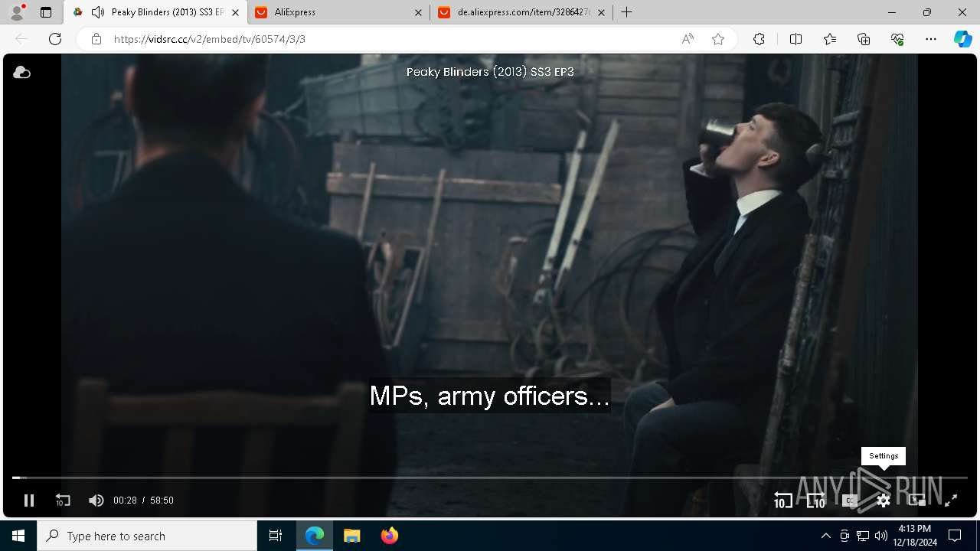This screenshot has width=980, height=551.
Task: Launch Firefox from taskbar
Action: click(389, 536)
